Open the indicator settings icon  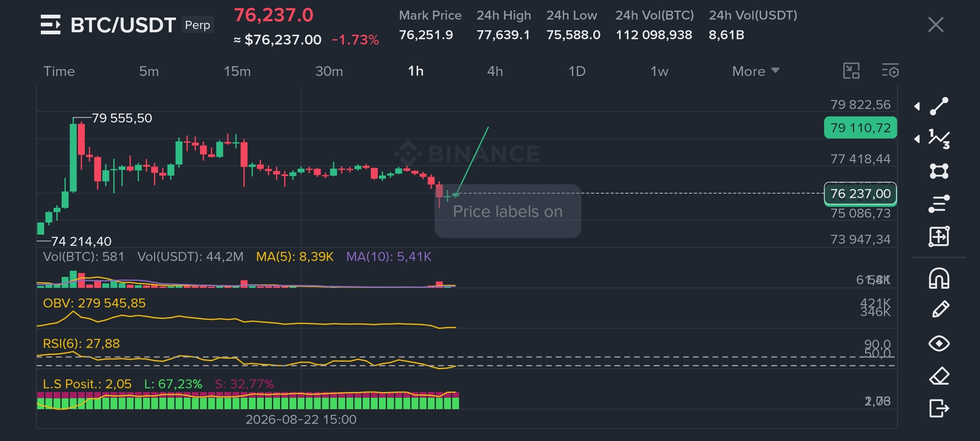(890, 71)
